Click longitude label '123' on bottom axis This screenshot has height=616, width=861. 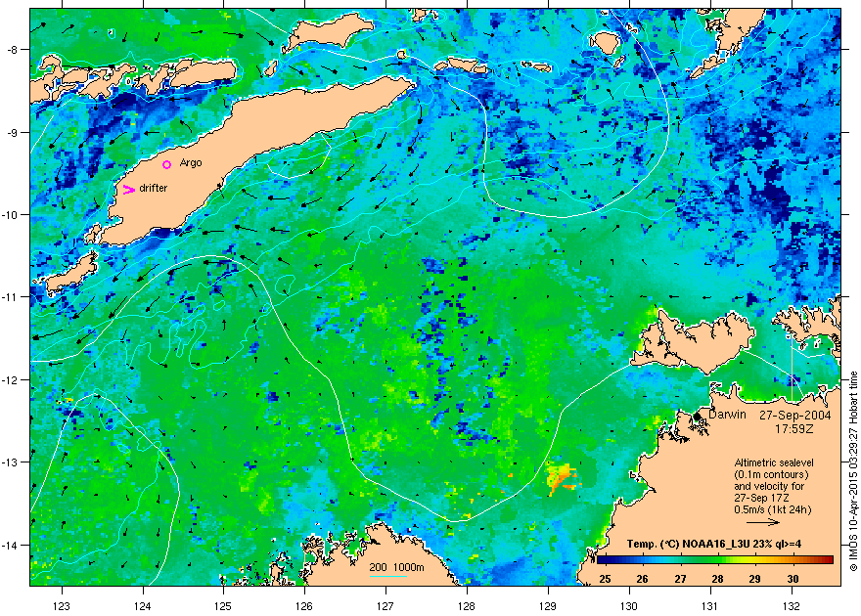click(62, 605)
